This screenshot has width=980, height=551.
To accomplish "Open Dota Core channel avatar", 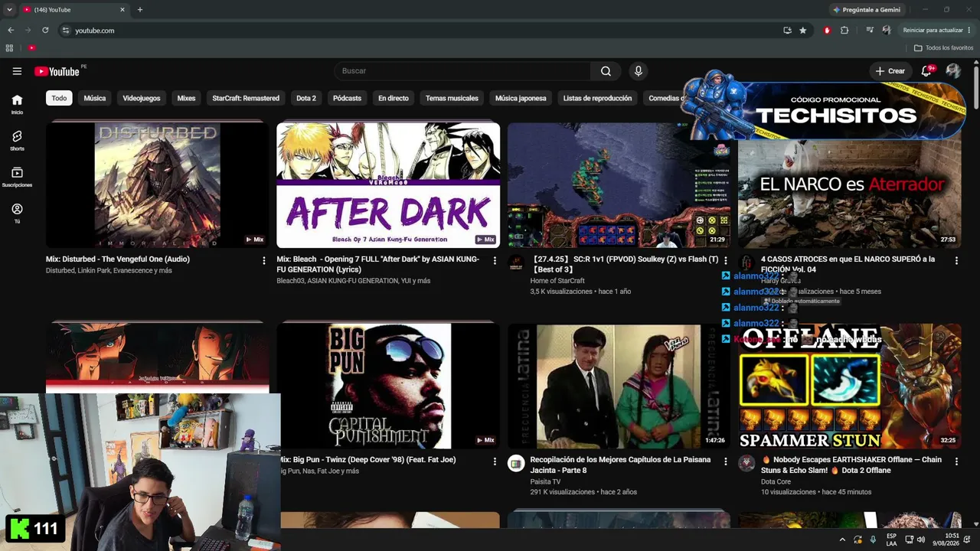I will 746,463.
